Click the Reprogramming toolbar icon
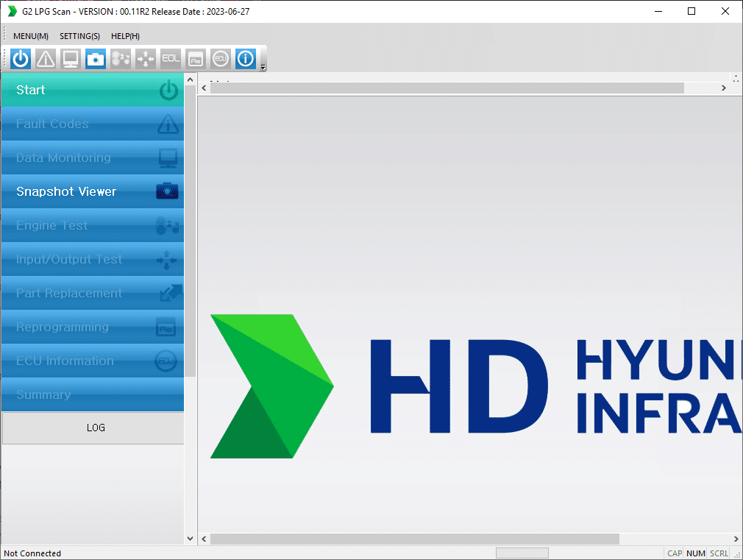This screenshot has height=560, width=743. coord(196,59)
